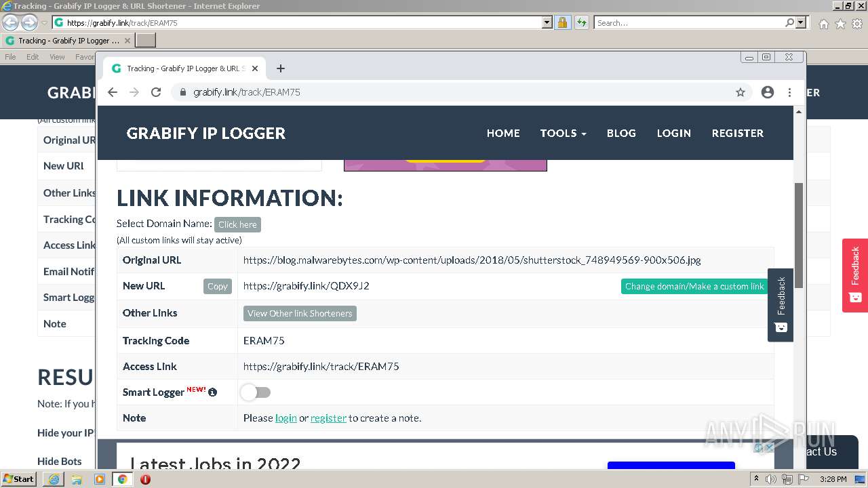
Task: Expand the IE address bar dropdown
Action: 547,23
